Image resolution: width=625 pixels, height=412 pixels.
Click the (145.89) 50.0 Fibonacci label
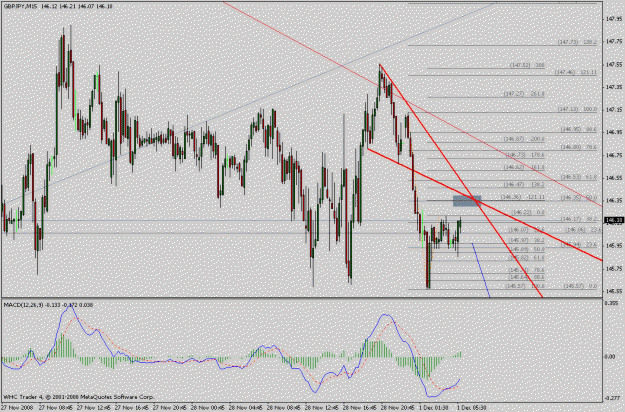point(527,249)
